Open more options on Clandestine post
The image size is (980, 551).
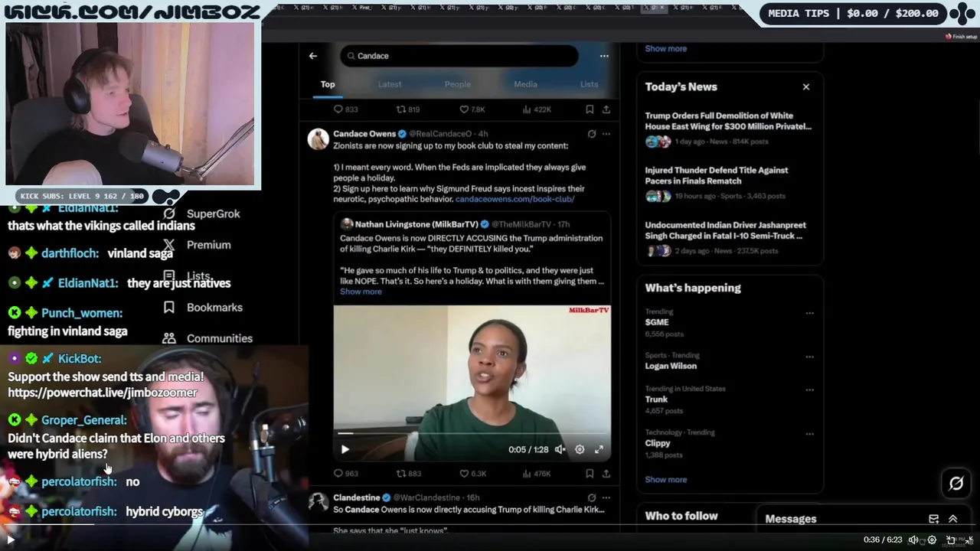tap(606, 497)
